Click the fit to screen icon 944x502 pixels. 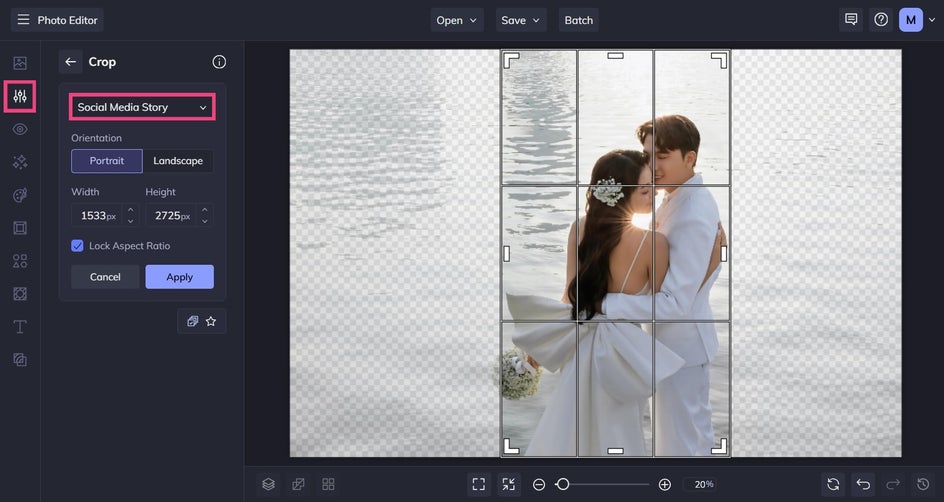click(x=479, y=485)
